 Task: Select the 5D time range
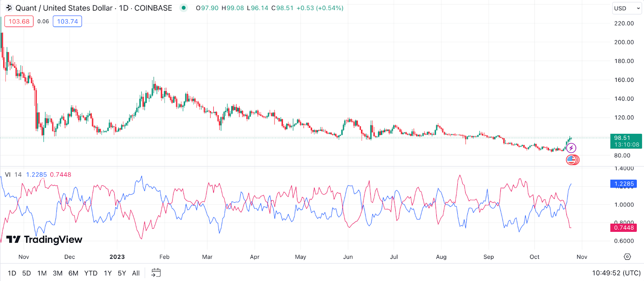[27, 273]
